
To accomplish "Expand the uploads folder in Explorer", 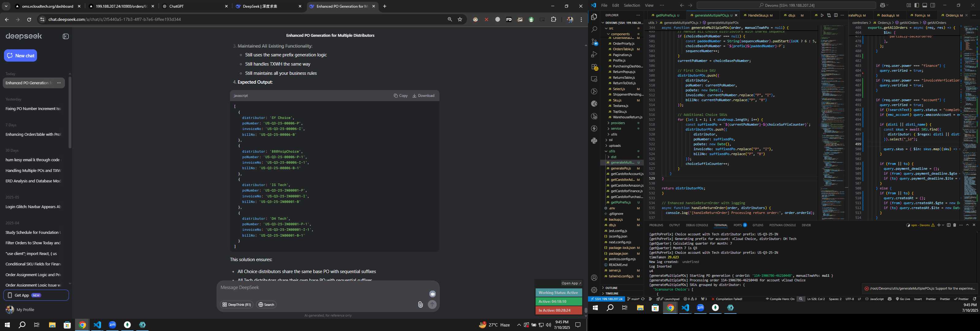I will click(x=622, y=146).
